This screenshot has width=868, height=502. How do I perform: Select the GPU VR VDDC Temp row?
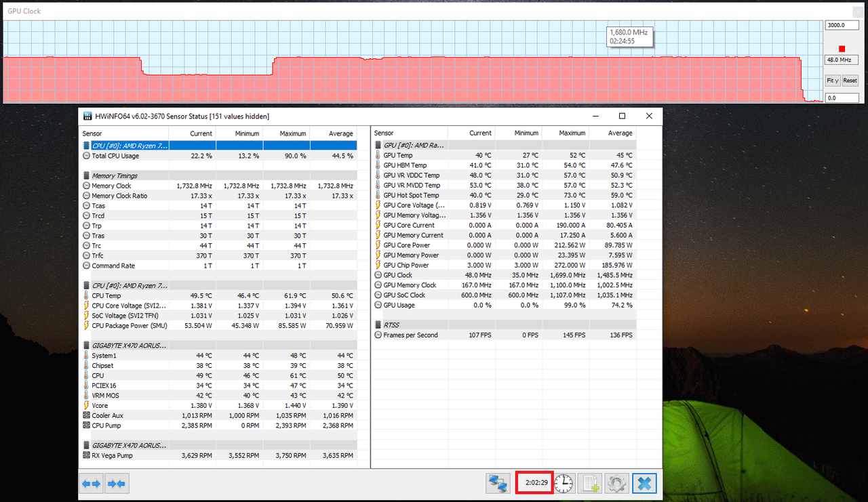click(505, 175)
